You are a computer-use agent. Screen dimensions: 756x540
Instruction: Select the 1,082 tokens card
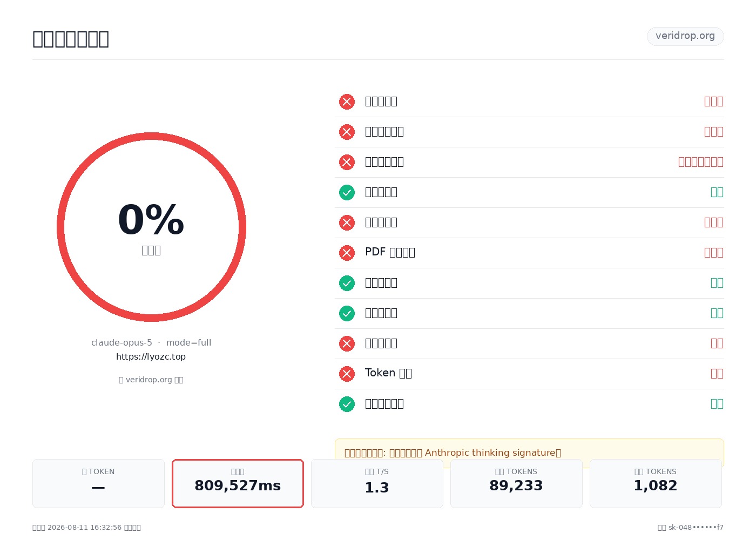[656, 483]
